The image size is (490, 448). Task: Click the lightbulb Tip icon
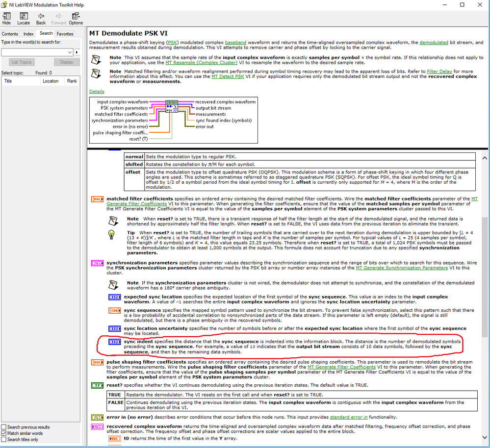tap(111, 235)
